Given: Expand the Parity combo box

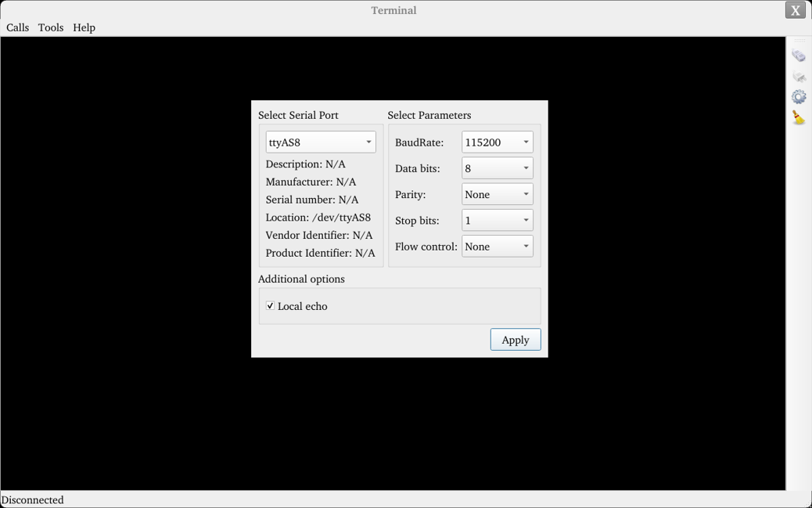Looking at the screenshot, I should (497, 194).
